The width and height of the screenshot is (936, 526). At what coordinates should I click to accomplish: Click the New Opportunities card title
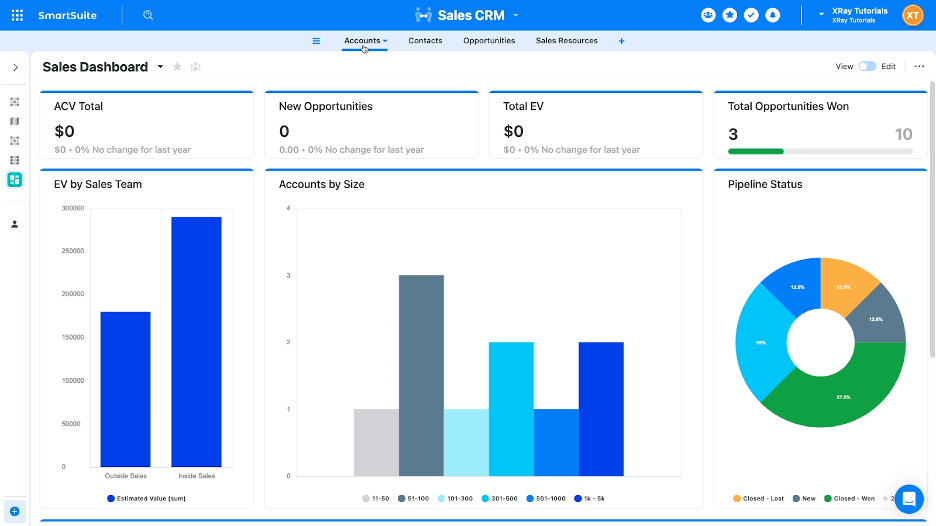click(x=325, y=106)
